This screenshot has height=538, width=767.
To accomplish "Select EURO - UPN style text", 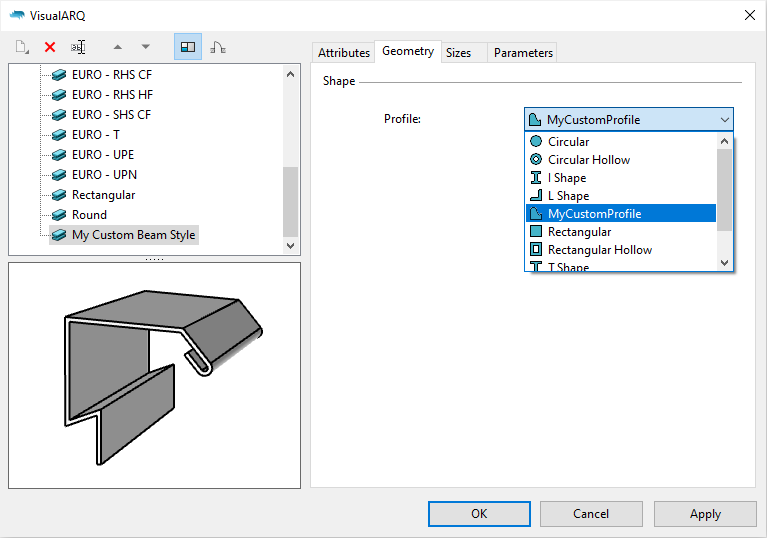I will coord(104,175).
